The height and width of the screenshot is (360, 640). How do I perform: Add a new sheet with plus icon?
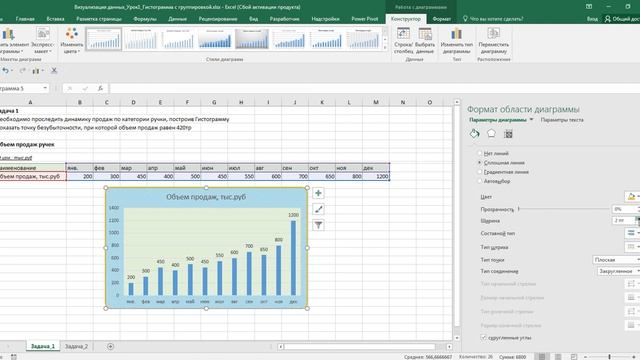click(x=110, y=347)
